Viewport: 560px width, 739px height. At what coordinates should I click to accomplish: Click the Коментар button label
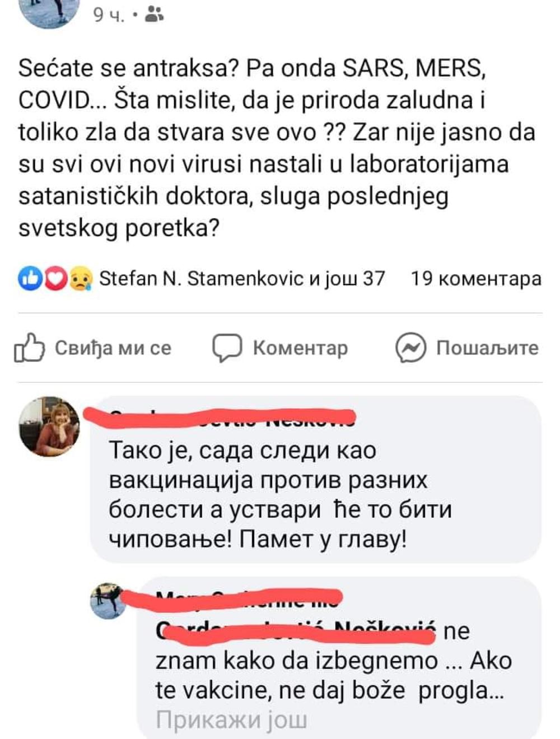pos(300,348)
